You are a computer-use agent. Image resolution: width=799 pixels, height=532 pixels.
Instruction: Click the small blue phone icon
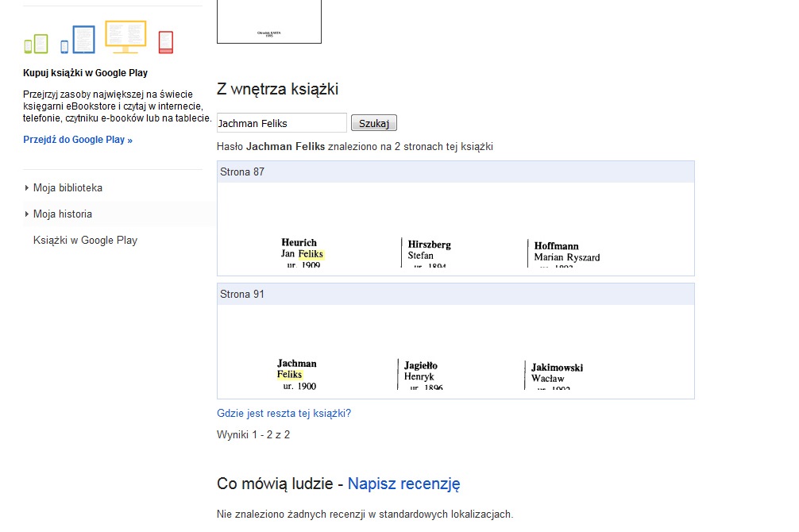(x=64, y=47)
